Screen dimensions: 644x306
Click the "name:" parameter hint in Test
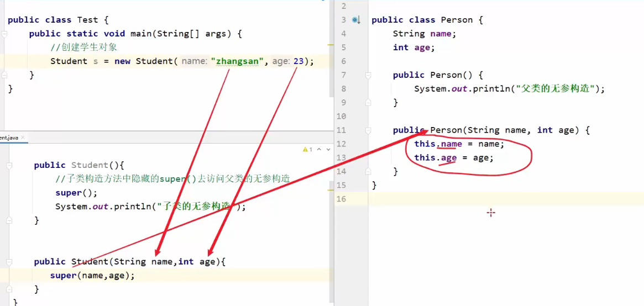click(x=193, y=61)
